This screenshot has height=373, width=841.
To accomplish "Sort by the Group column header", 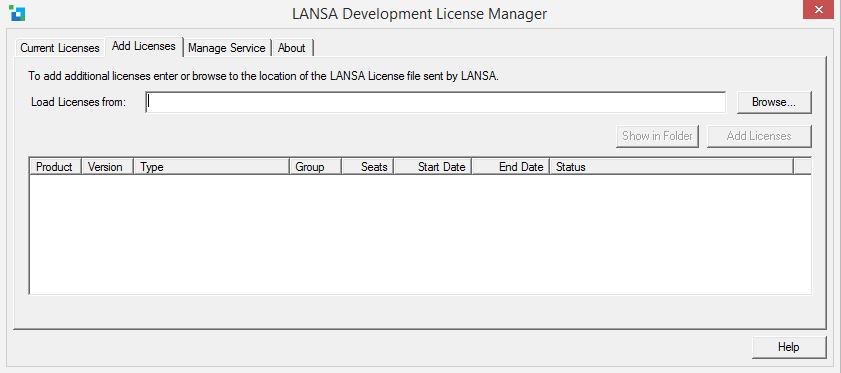I will click(315, 167).
